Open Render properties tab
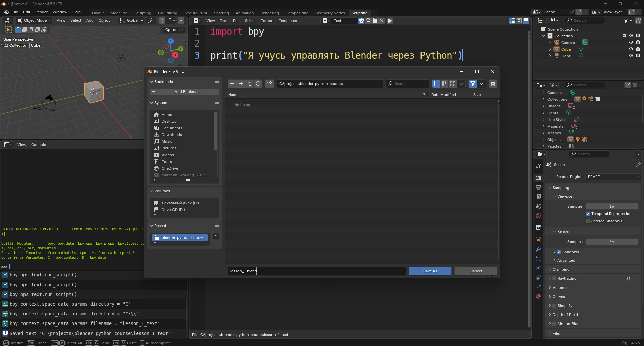 point(538,178)
